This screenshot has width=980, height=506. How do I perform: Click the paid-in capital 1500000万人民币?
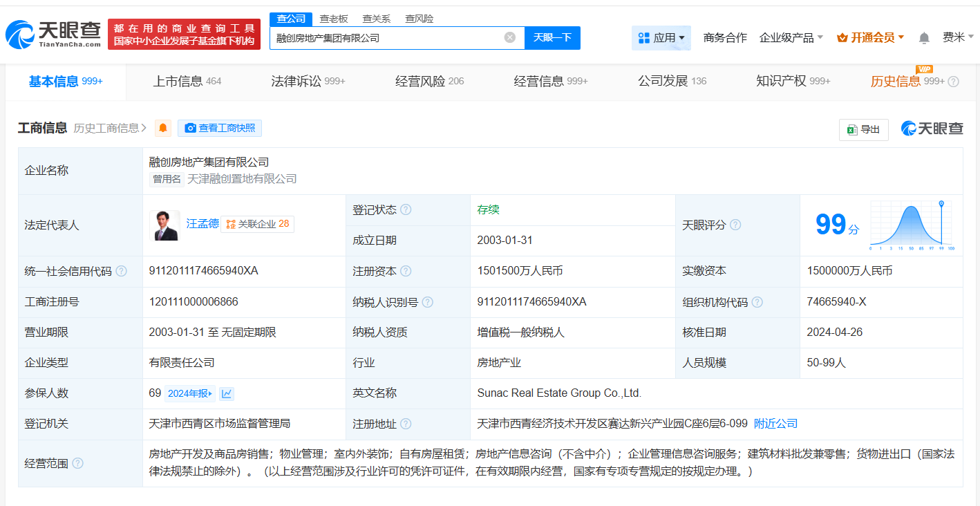tap(849, 271)
